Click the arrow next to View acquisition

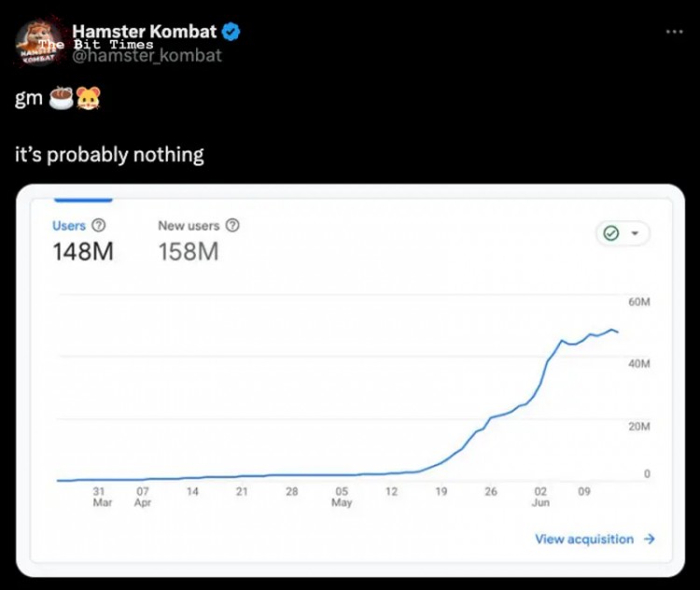coord(649,539)
